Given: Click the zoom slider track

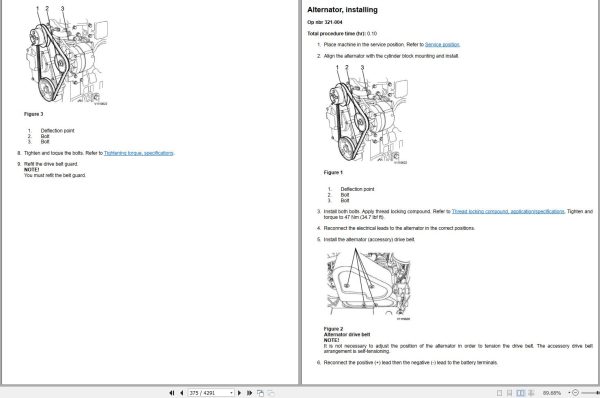Looking at the screenshot, I should (x=590, y=393).
